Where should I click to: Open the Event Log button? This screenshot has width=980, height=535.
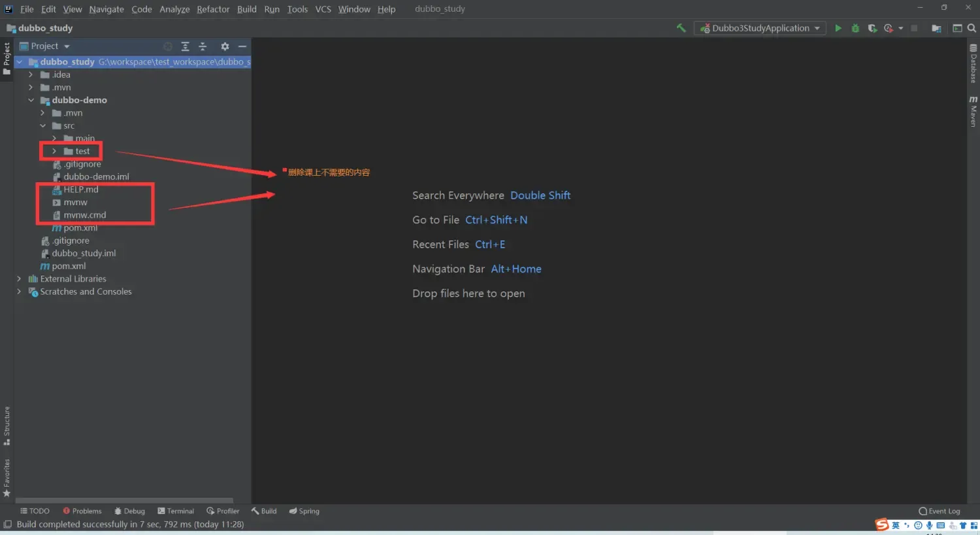coord(939,511)
